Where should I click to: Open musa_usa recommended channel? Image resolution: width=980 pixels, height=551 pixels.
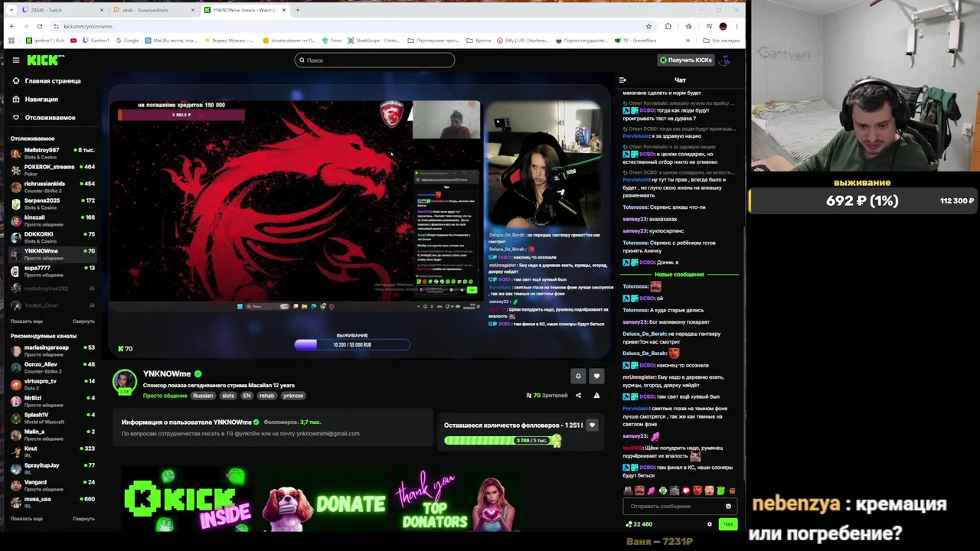coord(52,501)
